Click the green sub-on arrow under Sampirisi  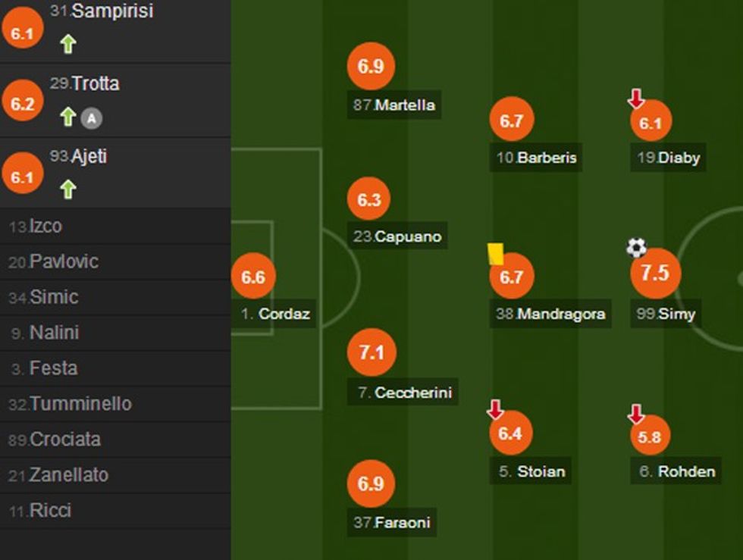[68, 45]
